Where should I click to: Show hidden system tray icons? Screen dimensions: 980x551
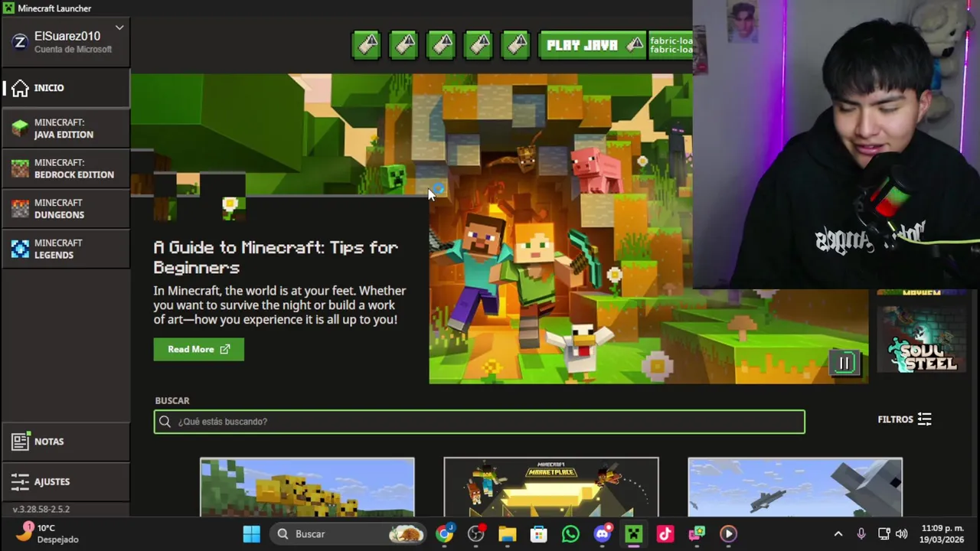838,534
